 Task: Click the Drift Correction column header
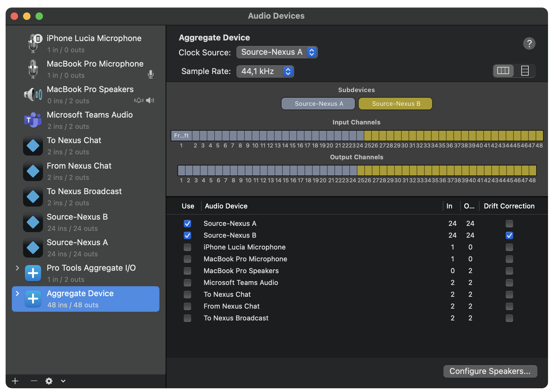pyautogui.click(x=509, y=206)
